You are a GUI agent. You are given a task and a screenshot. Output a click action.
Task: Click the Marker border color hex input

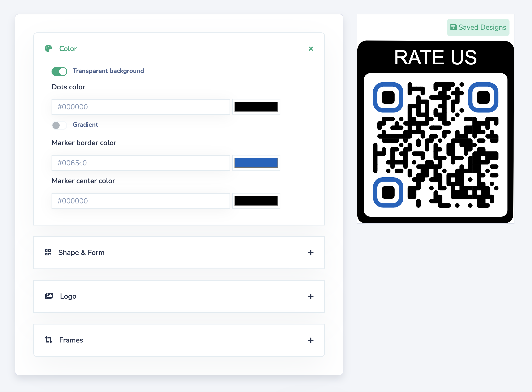point(141,163)
